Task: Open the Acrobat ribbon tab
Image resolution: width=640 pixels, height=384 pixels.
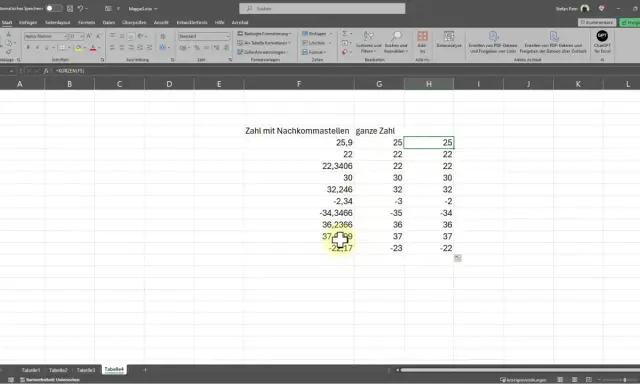Action: click(240, 22)
